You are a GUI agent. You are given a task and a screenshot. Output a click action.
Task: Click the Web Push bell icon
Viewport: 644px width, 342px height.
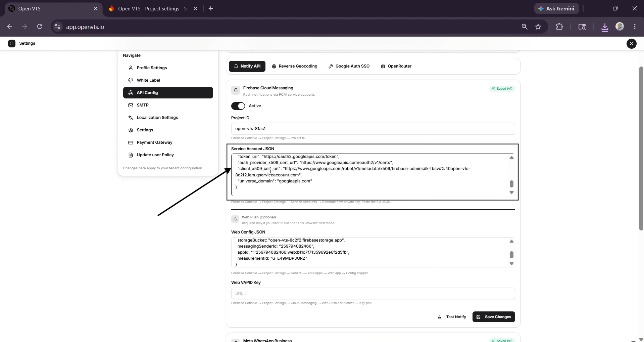[235, 219]
